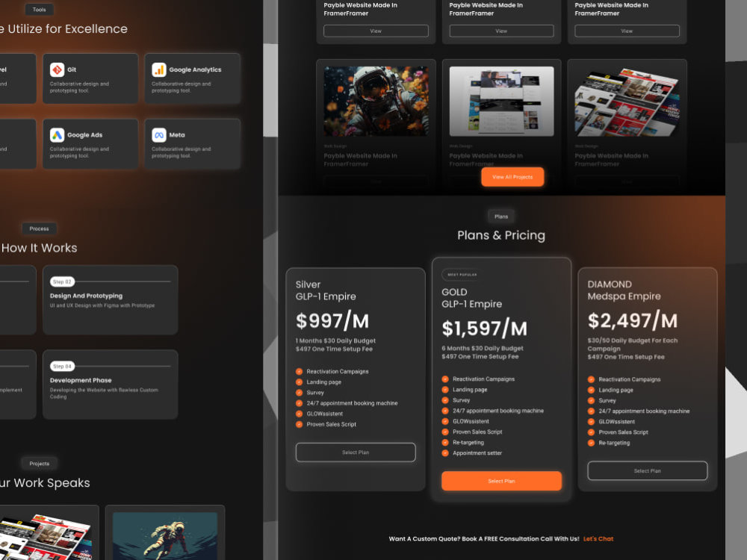This screenshot has width=747, height=560.
Task: Click the Git logo icon
Action: (58, 69)
